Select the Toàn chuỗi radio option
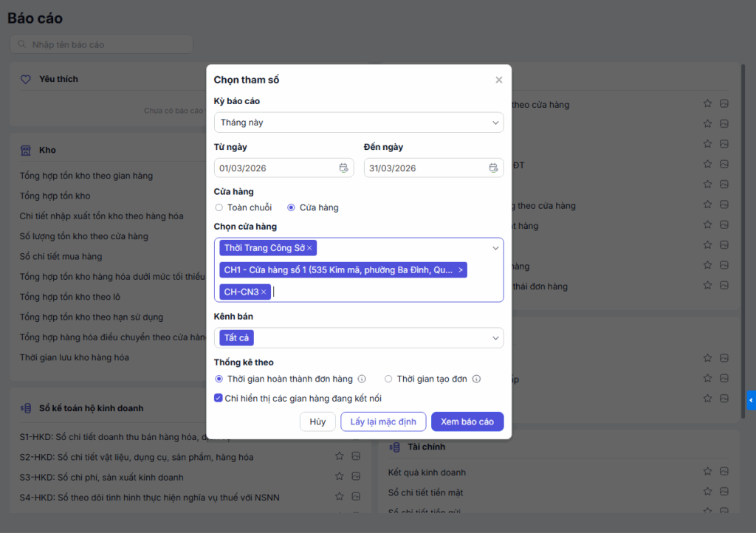 (x=219, y=208)
